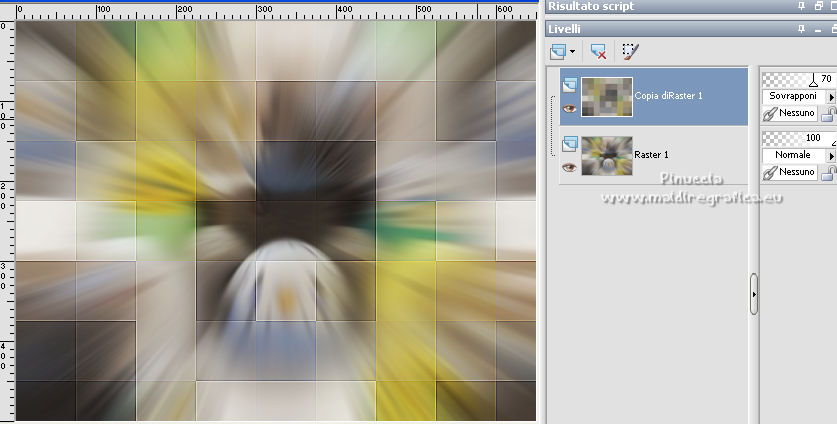Viewport: 837px width, 424px height.
Task: Click the Copia diRaster 1 layer thumbnail
Action: click(607, 97)
